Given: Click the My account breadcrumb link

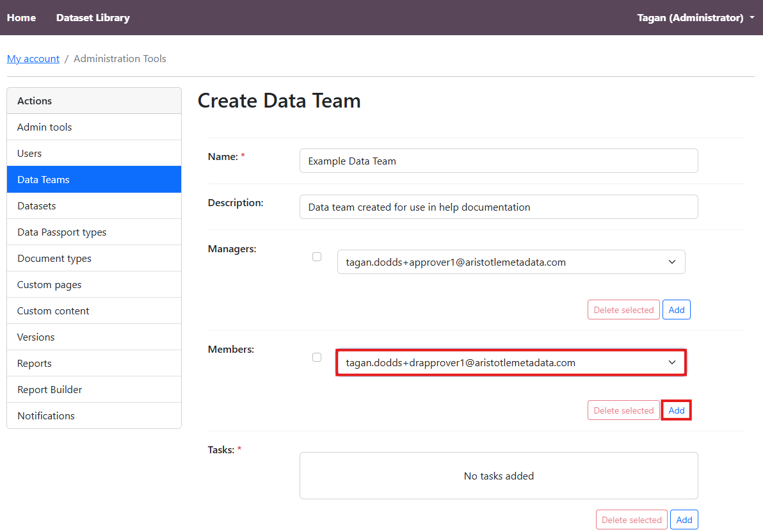Looking at the screenshot, I should (33, 59).
